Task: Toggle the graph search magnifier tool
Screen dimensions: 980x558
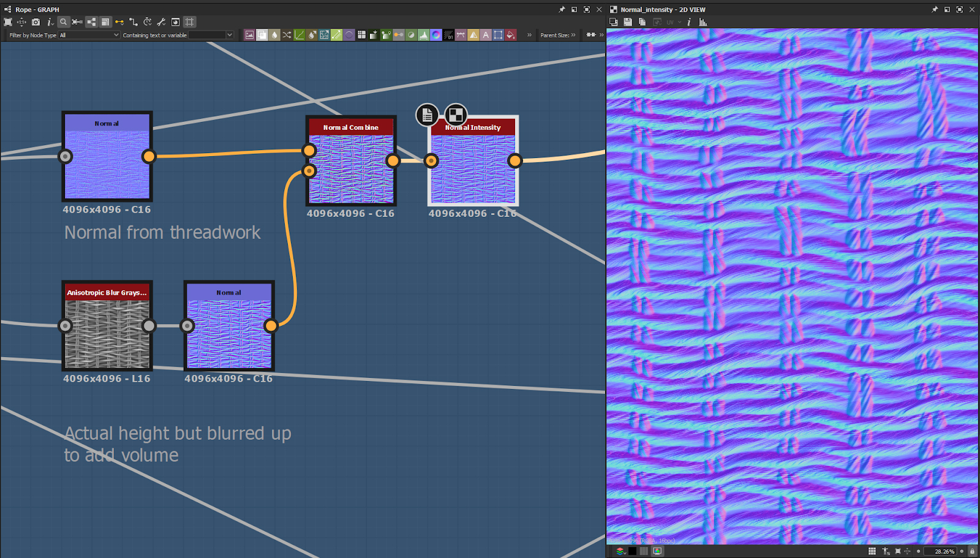Action: pos(63,22)
